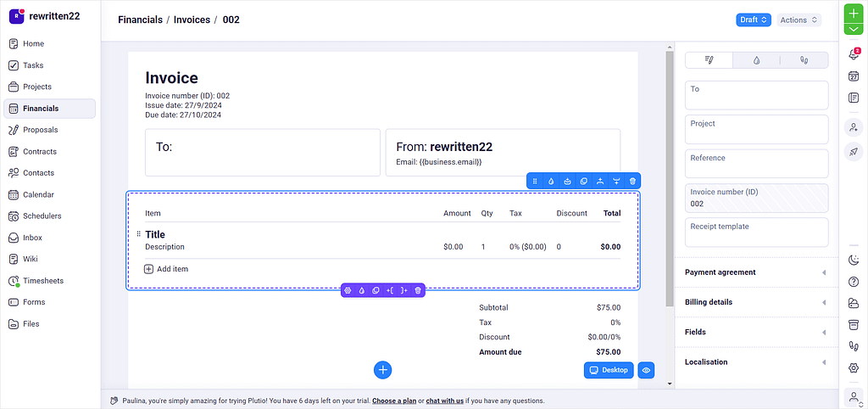This screenshot has height=409, width=868.
Task: Open the help question mark icon
Action: point(854,282)
